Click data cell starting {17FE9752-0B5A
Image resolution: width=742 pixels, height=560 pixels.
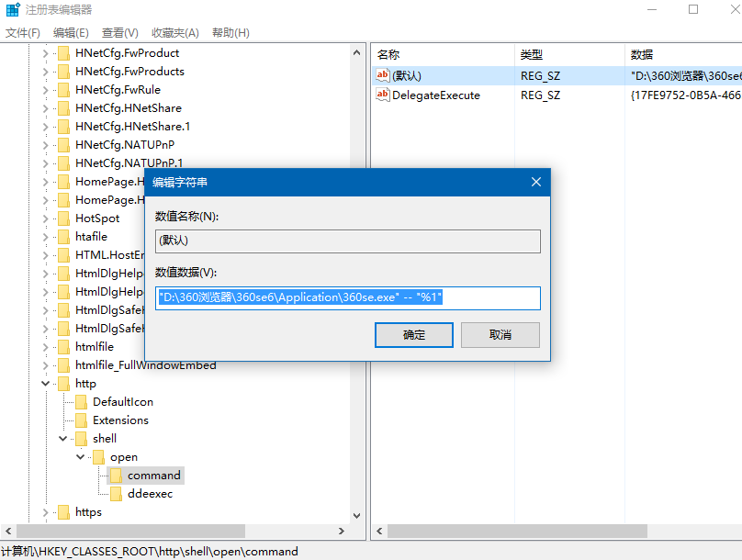point(686,95)
